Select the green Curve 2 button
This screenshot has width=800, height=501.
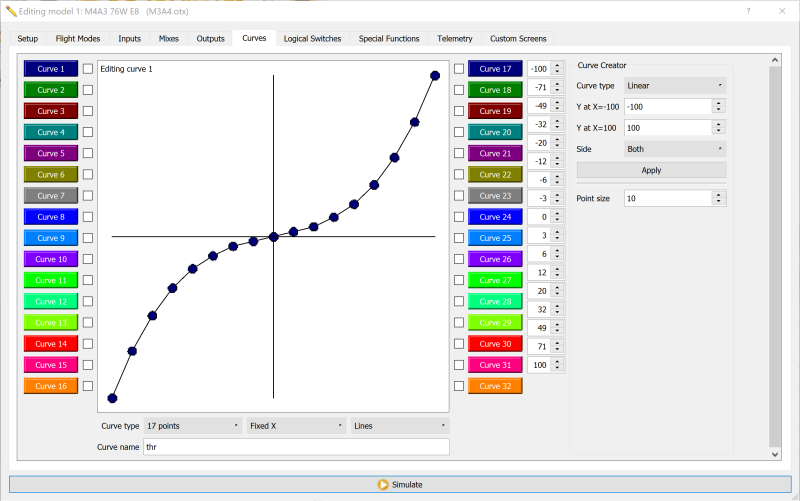51,90
